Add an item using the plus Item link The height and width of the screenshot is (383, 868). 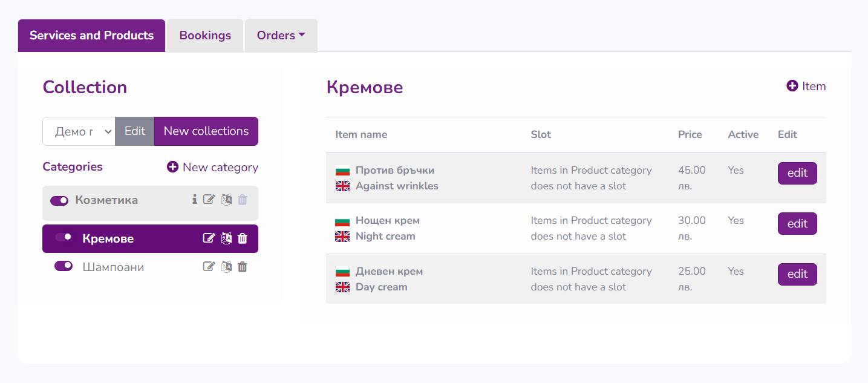coord(806,85)
